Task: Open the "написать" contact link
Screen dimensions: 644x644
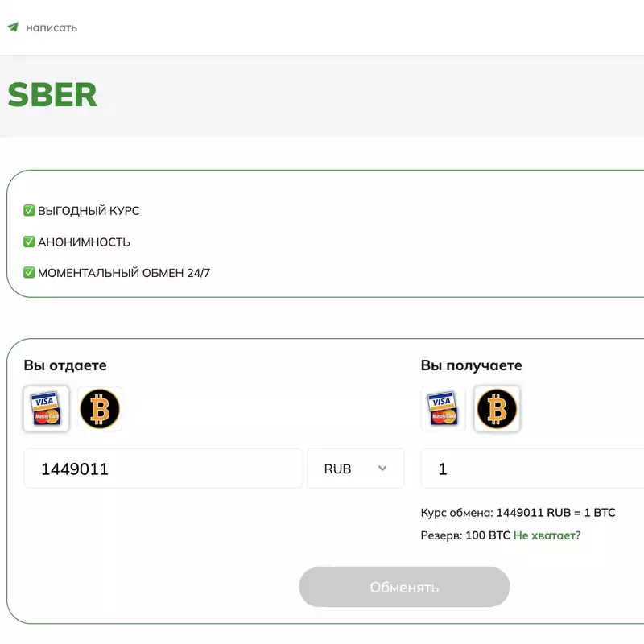Action: (x=52, y=27)
